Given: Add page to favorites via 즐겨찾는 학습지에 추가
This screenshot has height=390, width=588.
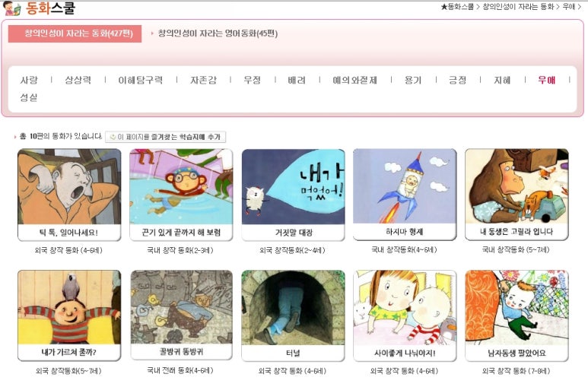Looking at the screenshot, I should pos(165,137).
